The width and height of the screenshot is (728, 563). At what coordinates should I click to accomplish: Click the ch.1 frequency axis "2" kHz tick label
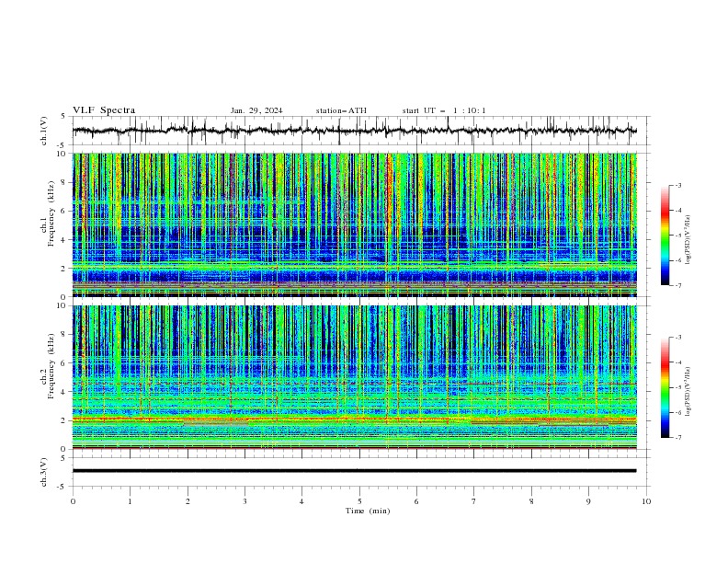64,269
